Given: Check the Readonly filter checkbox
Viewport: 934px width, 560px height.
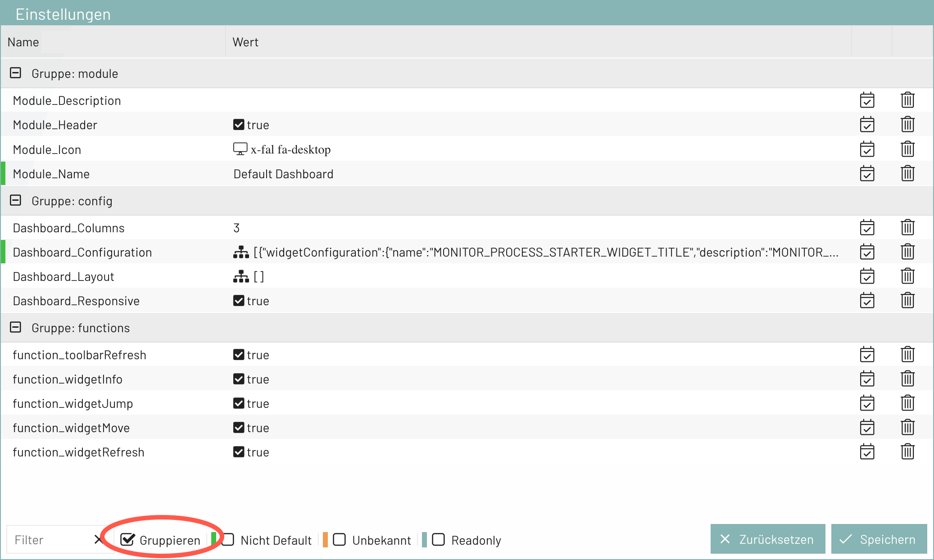Looking at the screenshot, I should 438,539.
